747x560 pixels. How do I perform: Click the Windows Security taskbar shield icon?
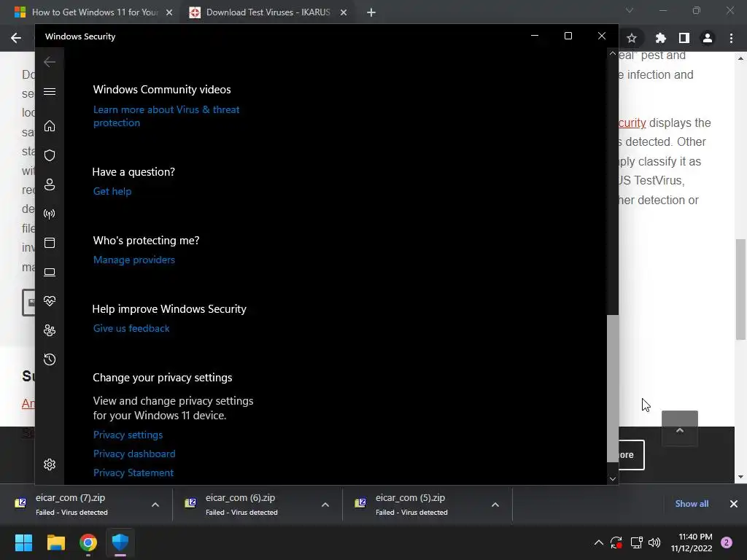120,542
